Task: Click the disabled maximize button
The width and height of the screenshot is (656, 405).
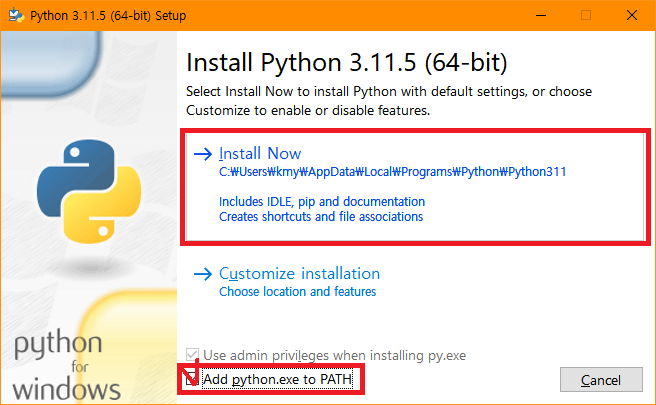Action: coord(586,15)
